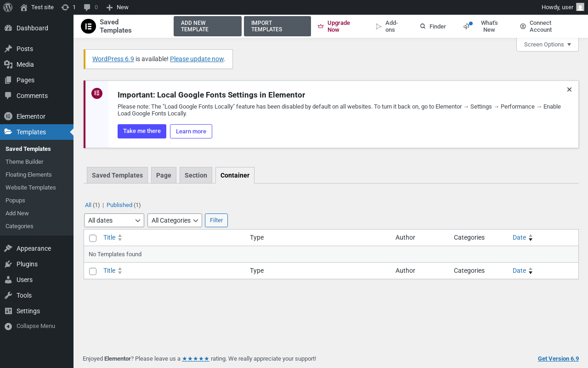Click the Add New Template button
The width and height of the screenshot is (588, 368).
[207, 26]
